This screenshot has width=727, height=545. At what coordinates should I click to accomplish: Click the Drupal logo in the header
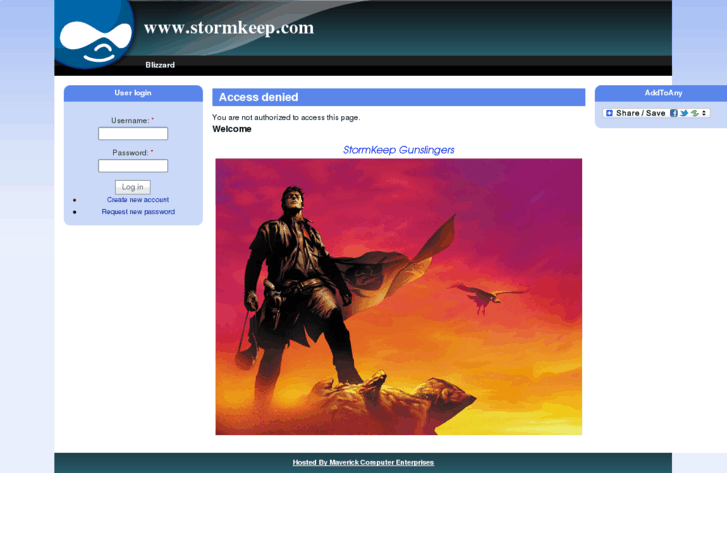95,35
